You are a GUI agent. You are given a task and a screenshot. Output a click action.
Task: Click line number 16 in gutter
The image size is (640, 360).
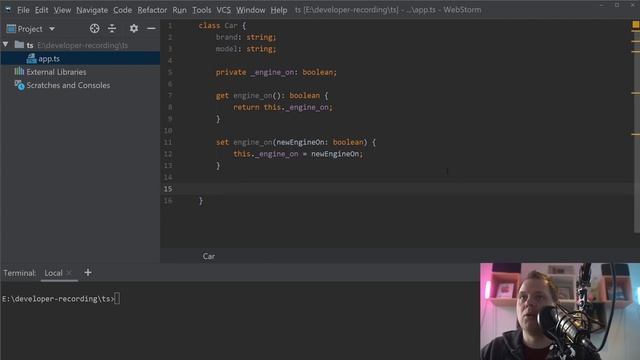point(168,200)
